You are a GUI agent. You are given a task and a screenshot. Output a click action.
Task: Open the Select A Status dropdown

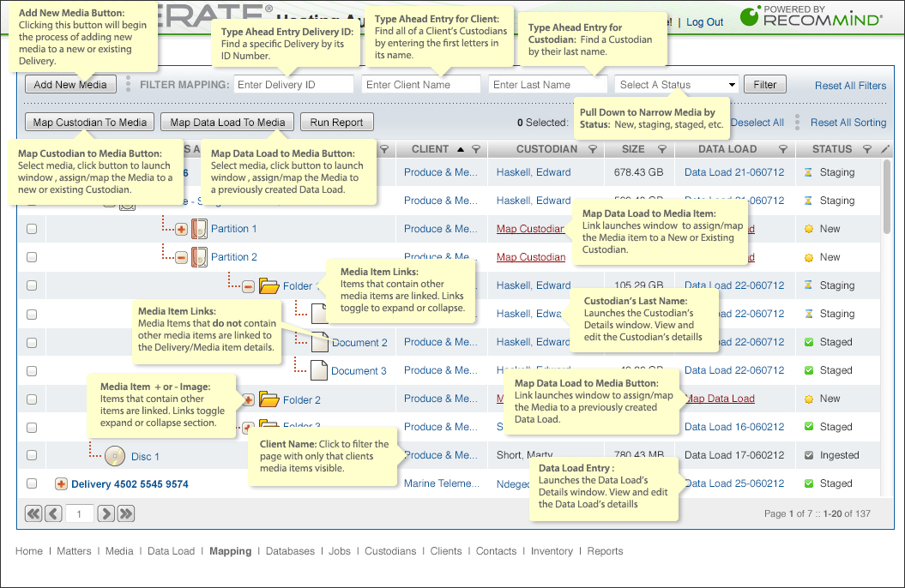pos(677,85)
